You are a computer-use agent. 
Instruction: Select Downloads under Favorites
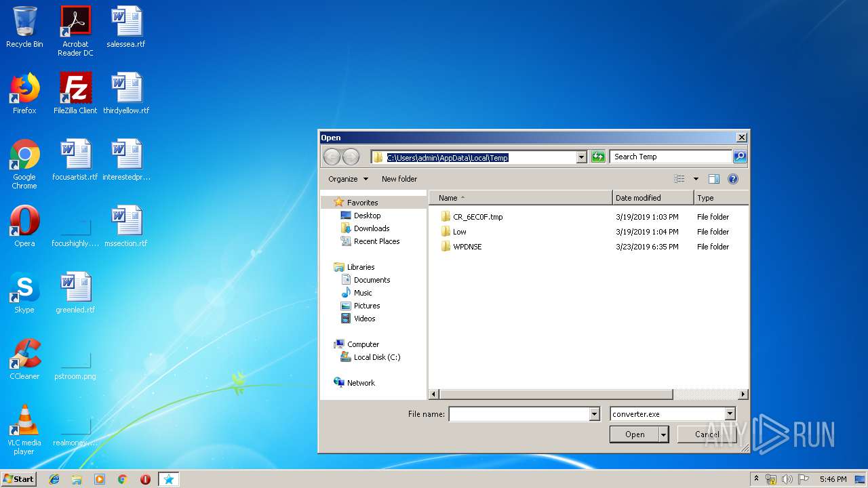coord(365,228)
